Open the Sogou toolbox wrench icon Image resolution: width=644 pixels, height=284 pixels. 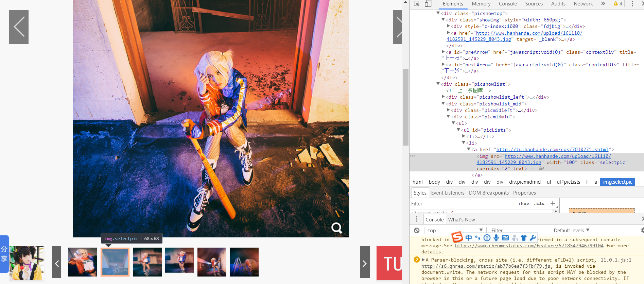[533, 238]
